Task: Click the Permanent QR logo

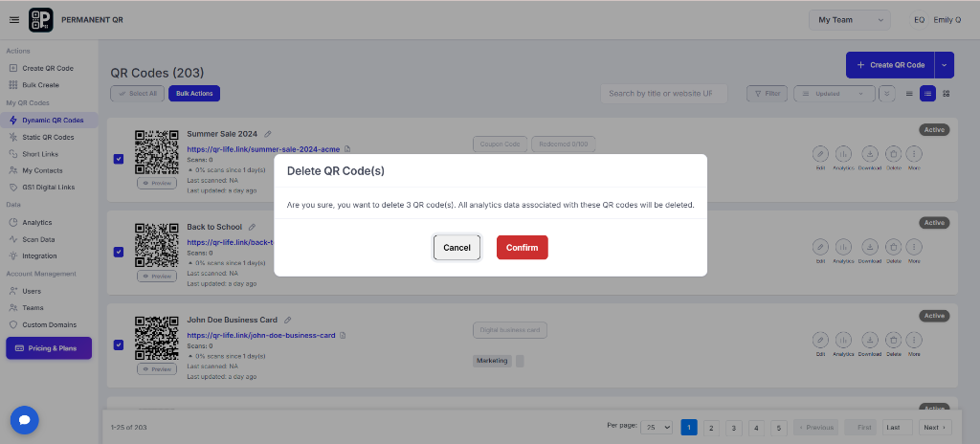Action: (40, 20)
